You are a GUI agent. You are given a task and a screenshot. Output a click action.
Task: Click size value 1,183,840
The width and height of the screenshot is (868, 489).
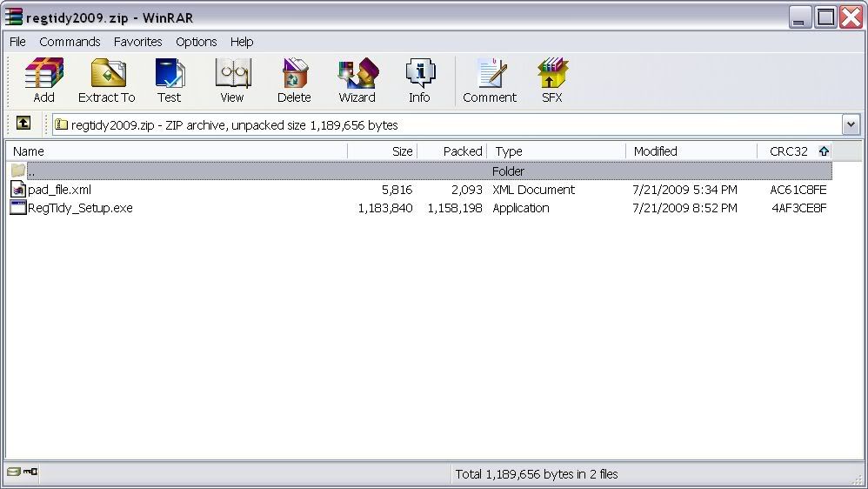pos(385,208)
